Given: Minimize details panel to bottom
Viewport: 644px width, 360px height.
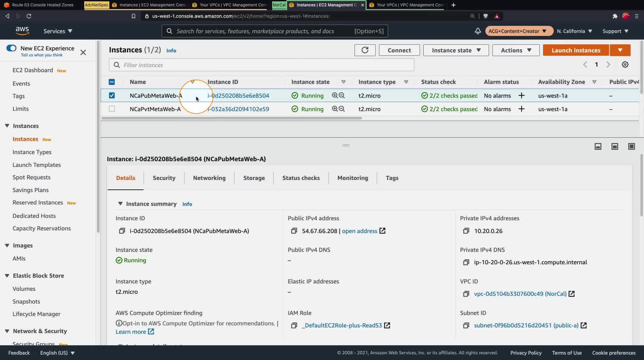Looking at the screenshot, I should coord(598,146).
